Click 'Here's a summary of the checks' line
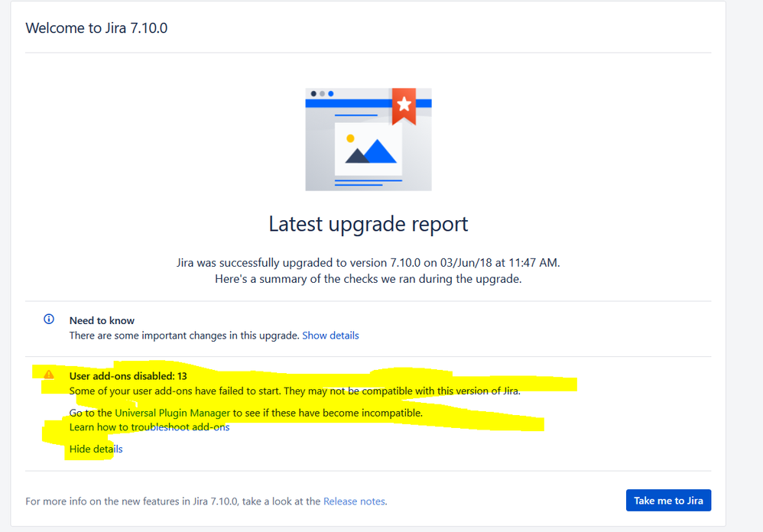This screenshot has height=532, width=763. pos(369,279)
